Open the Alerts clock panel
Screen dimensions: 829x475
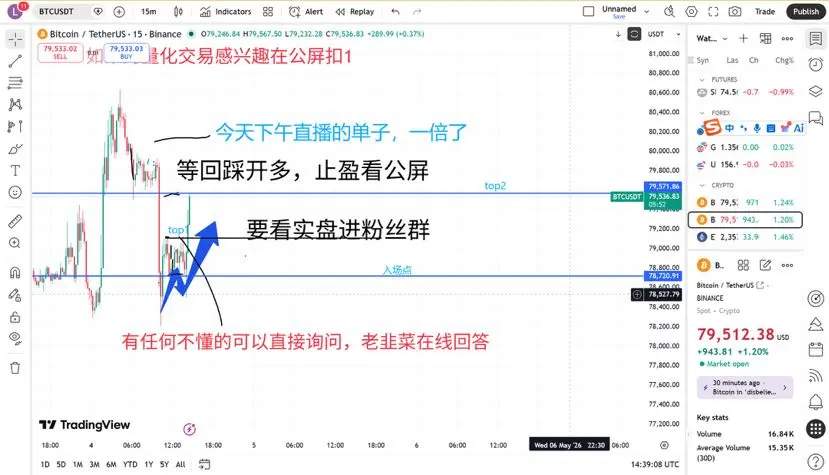point(816,65)
